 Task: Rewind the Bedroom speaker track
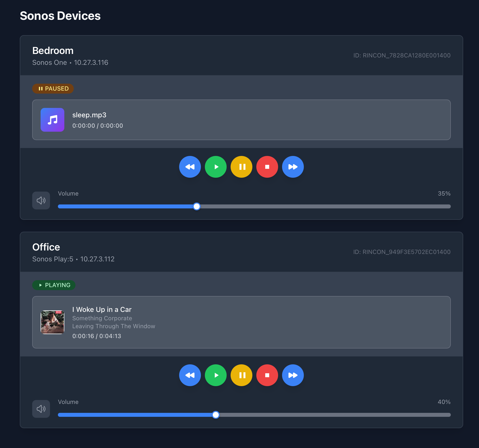tap(190, 167)
